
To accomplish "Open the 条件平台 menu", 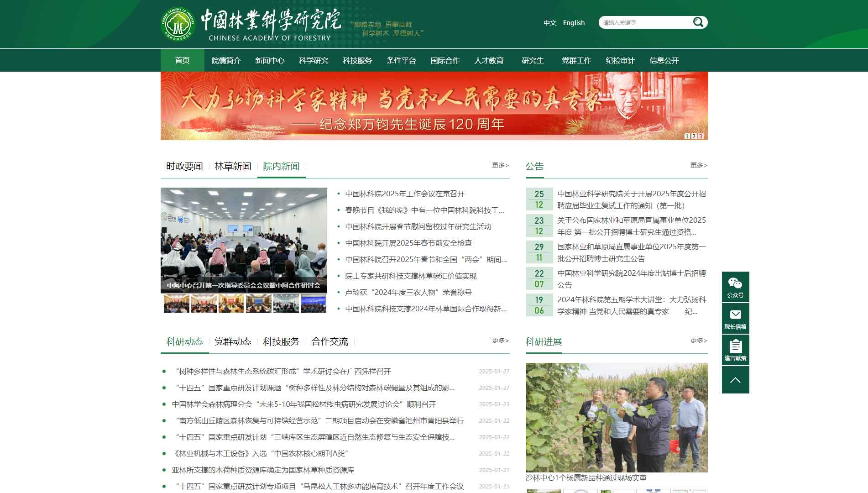I will tap(401, 60).
